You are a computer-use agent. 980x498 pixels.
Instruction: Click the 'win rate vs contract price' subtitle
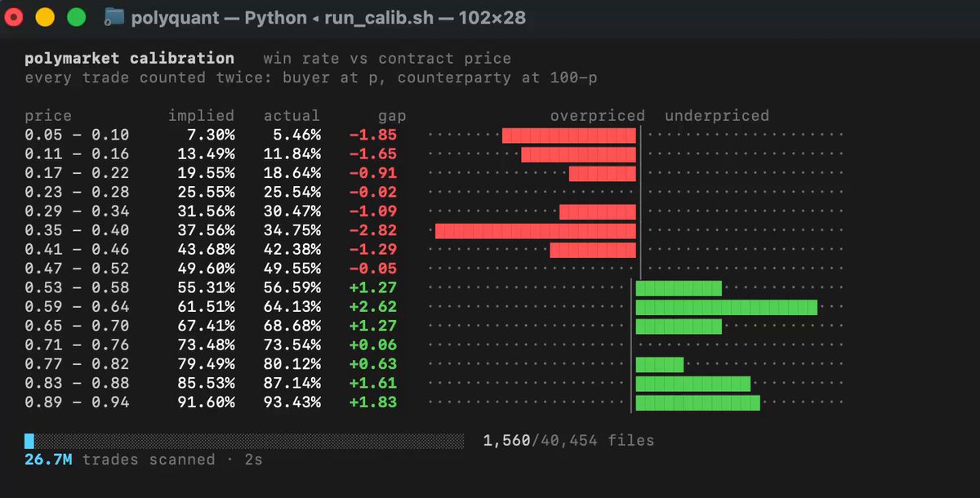387,59
